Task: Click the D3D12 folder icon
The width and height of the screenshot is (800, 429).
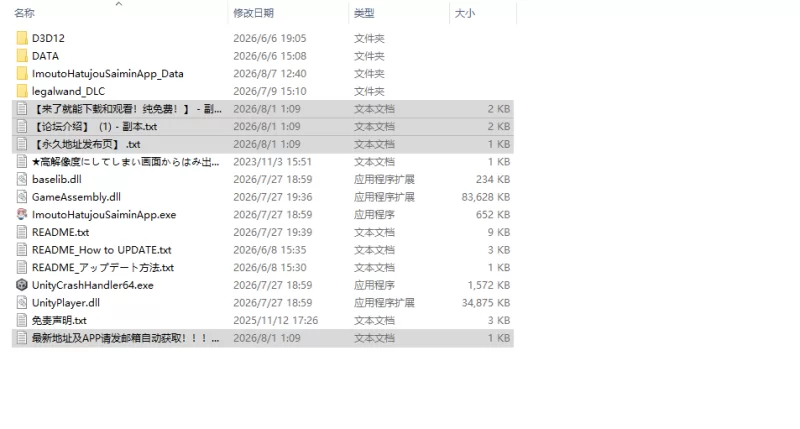Action: (22, 38)
